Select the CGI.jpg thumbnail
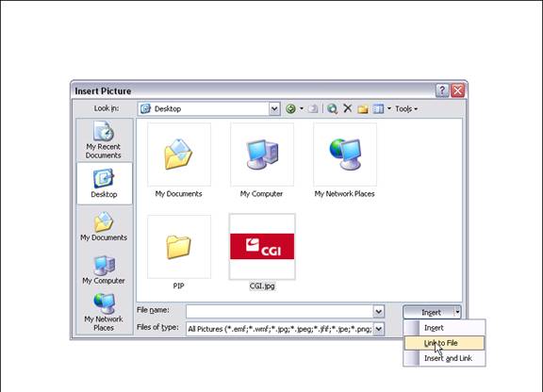This screenshot has width=543, height=392. pyautogui.click(x=262, y=246)
